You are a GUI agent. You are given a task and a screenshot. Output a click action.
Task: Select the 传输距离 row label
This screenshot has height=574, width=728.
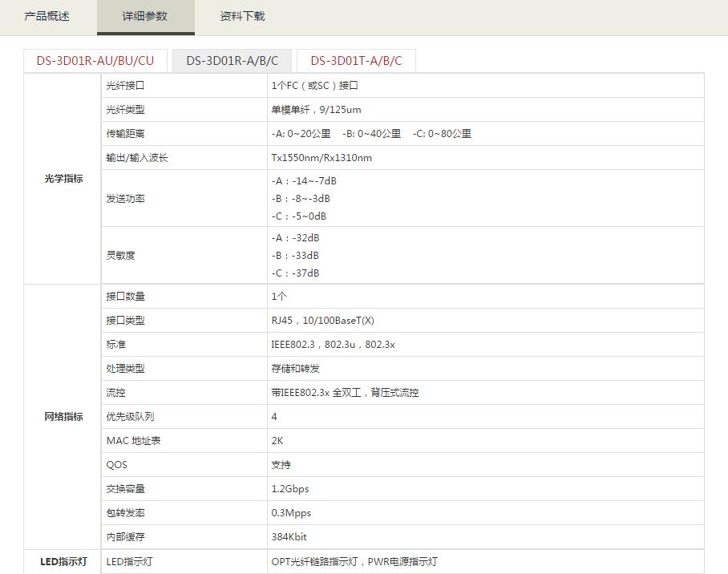[125, 134]
